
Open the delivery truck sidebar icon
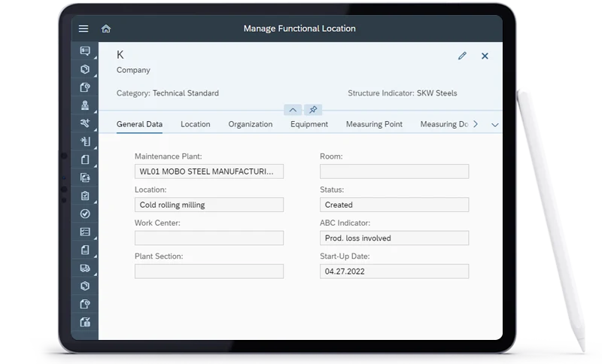pos(85,268)
